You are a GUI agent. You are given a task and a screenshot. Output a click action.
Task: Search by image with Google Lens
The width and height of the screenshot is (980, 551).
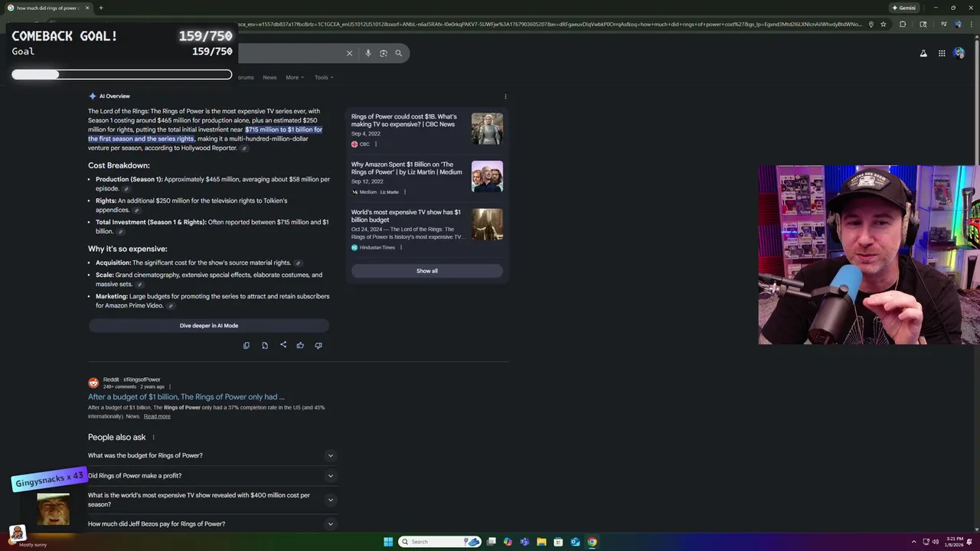384,53
